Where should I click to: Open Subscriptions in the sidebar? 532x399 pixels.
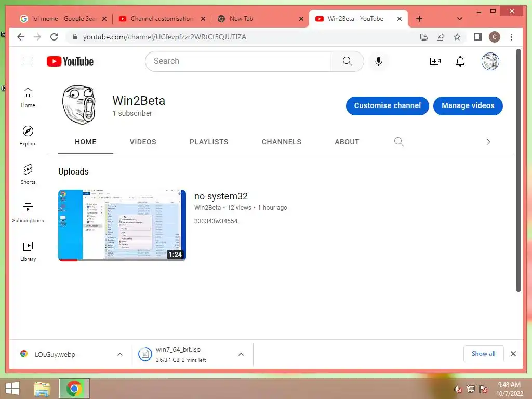[28, 212]
